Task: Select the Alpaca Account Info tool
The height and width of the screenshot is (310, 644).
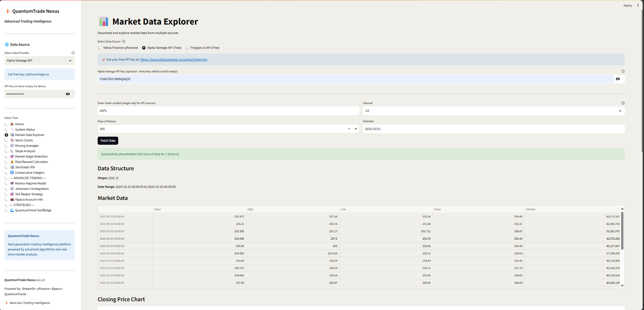Action: coord(24,200)
